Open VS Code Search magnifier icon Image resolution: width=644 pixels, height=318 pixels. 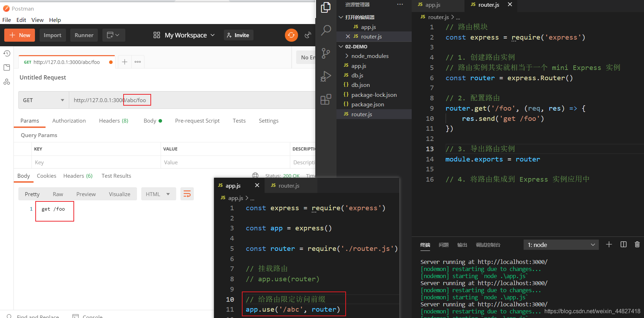coord(326,30)
